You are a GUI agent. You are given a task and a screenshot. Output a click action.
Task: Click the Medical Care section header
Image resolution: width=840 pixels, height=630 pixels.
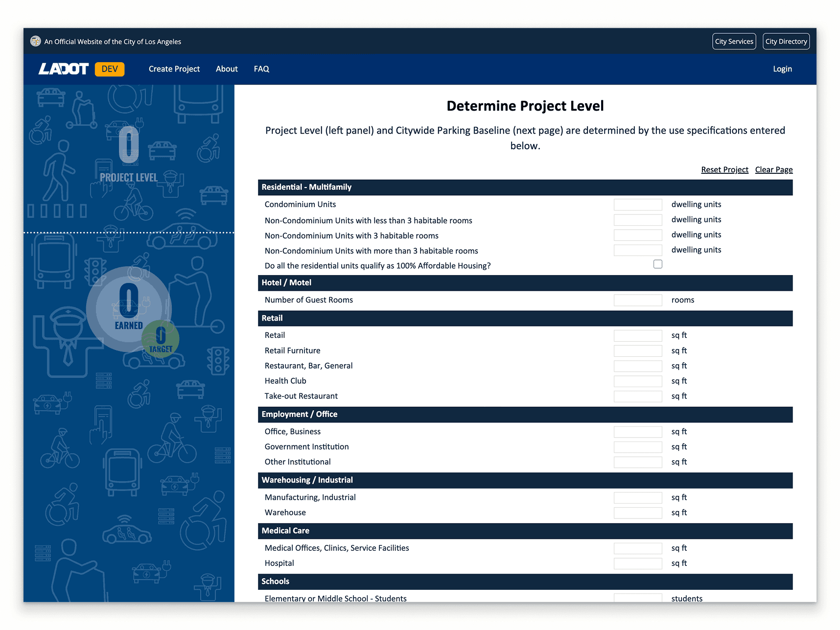[525, 531]
